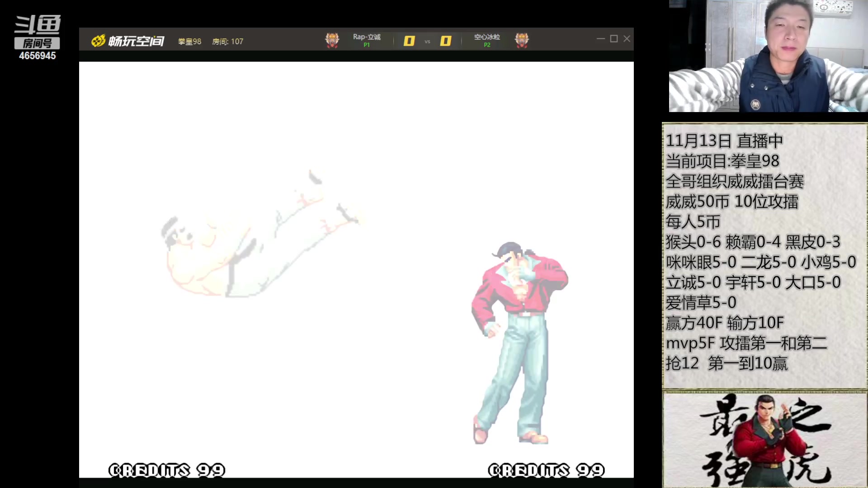Click the P2 player avatar badge
Viewport: 868px width, 488px height.
[522, 41]
